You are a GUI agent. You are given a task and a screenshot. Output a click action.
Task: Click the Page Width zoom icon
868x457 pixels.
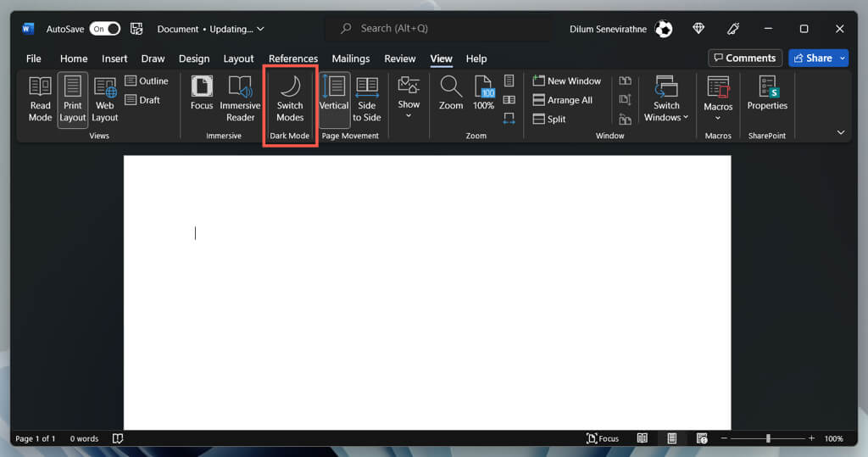click(509, 119)
